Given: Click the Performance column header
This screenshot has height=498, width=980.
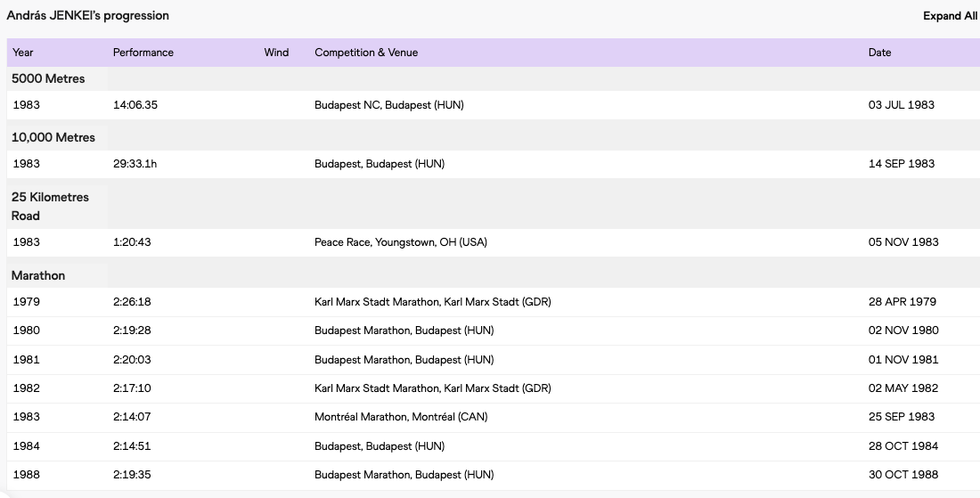Looking at the screenshot, I should pos(143,53).
